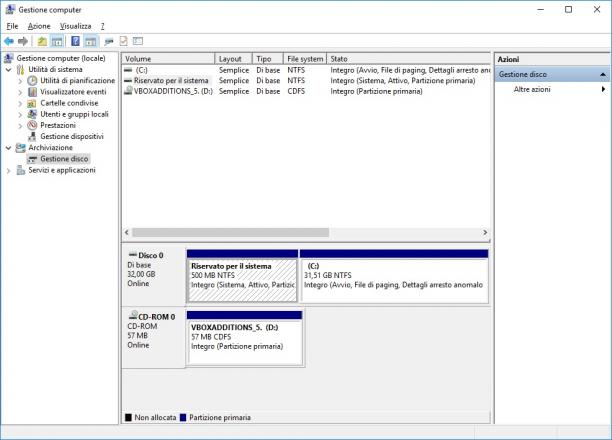Toggle the Show/Hide console tree icon
The height and width of the screenshot is (440, 612).
[57, 41]
